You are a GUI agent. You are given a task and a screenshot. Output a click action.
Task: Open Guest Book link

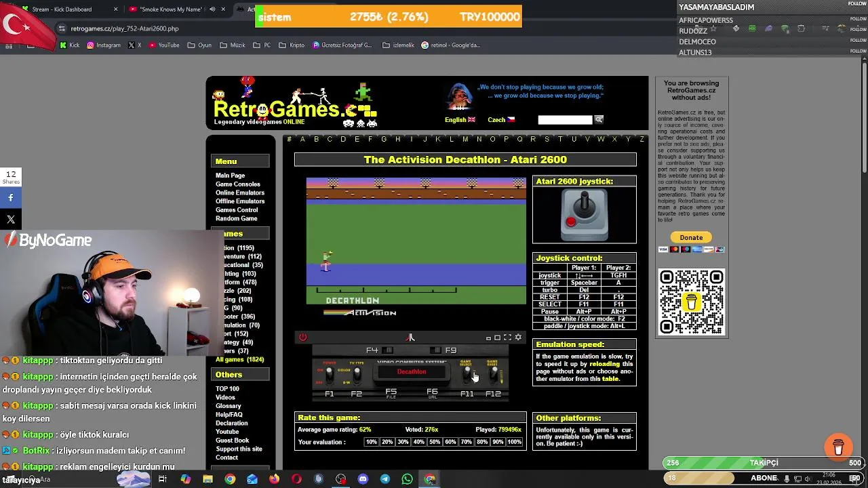point(232,441)
